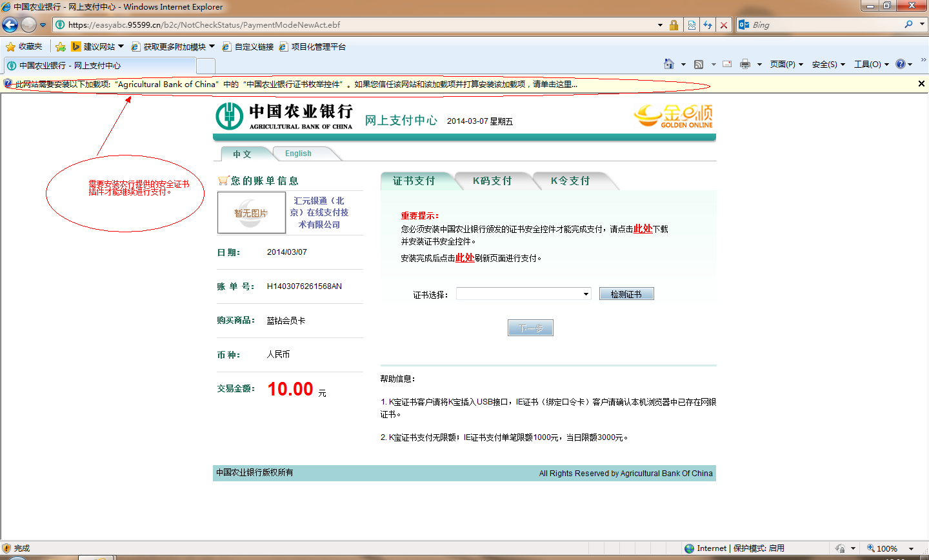This screenshot has width=929, height=560.
Task: Click the 100% zoom level button
Action: [882, 548]
